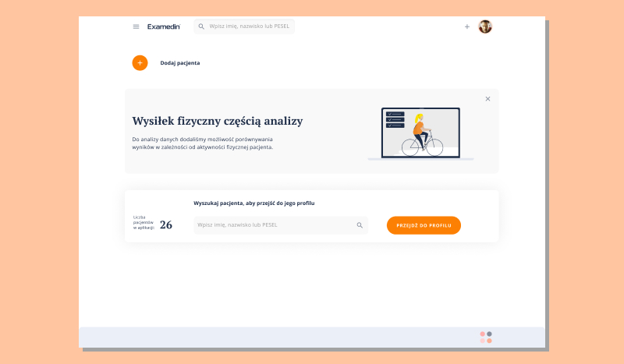Click the plus icon in the top bar
This screenshot has height=364, width=624.
pyautogui.click(x=467, y=27)
